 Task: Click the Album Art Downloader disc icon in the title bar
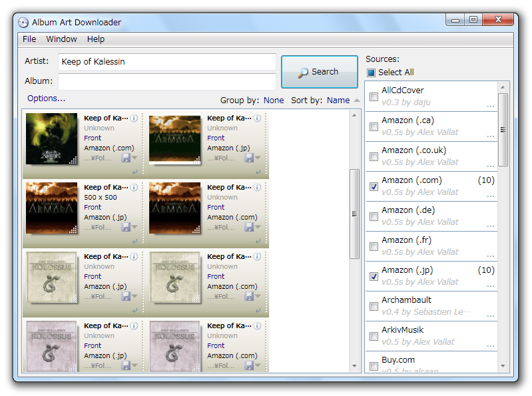coord(23,23)
